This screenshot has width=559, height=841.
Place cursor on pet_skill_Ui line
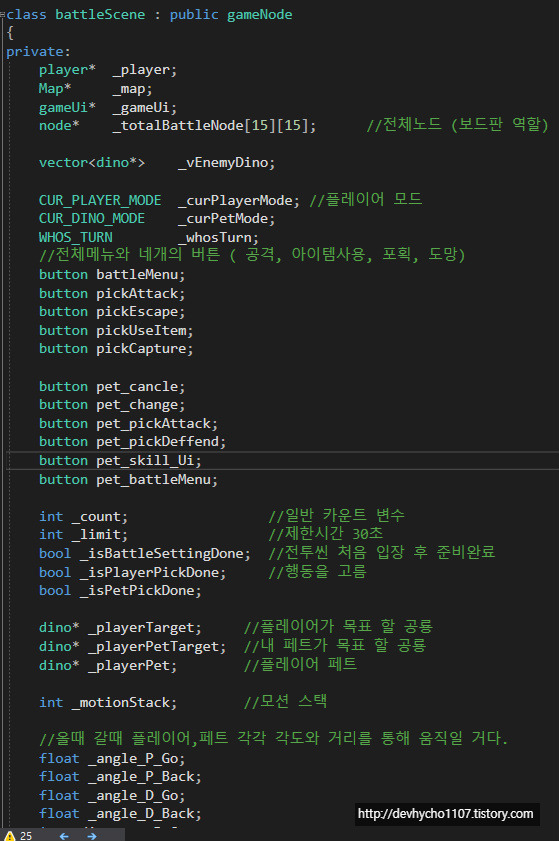[x=283, y=461]
